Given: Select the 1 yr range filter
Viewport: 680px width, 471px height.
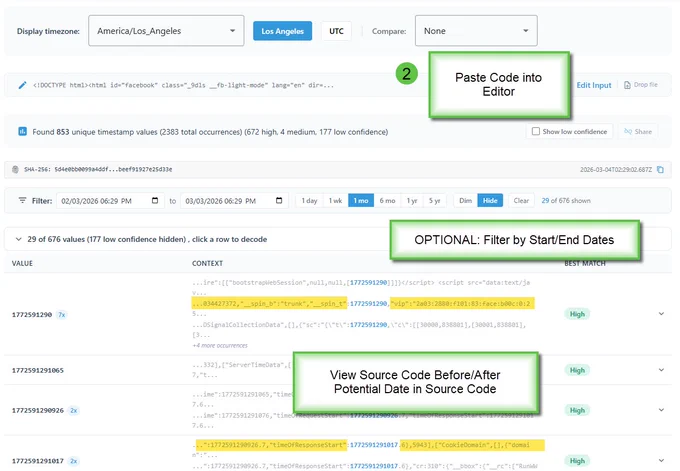Looking at the screenshot, I should 412,200.
